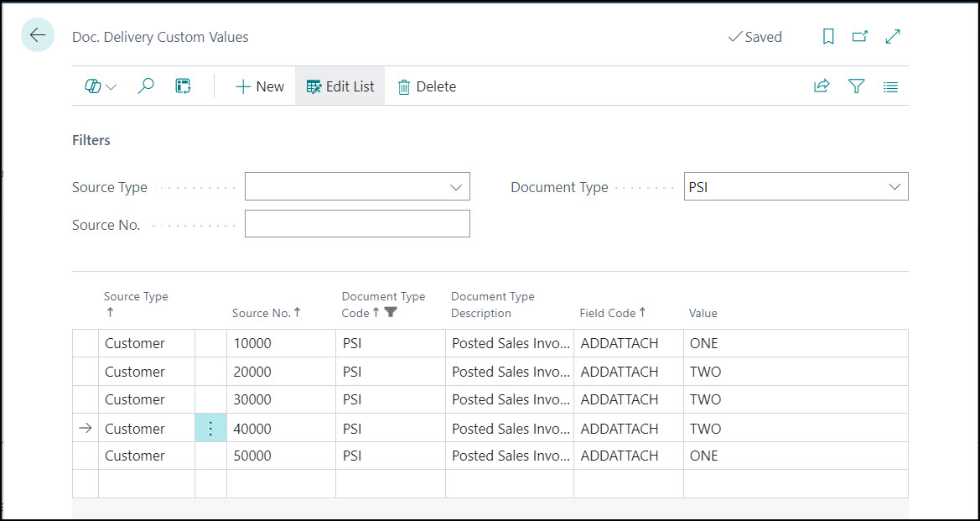This screenshot has height=521, width=980.
Task: Create a record with the New button
Action: [260, 86]
